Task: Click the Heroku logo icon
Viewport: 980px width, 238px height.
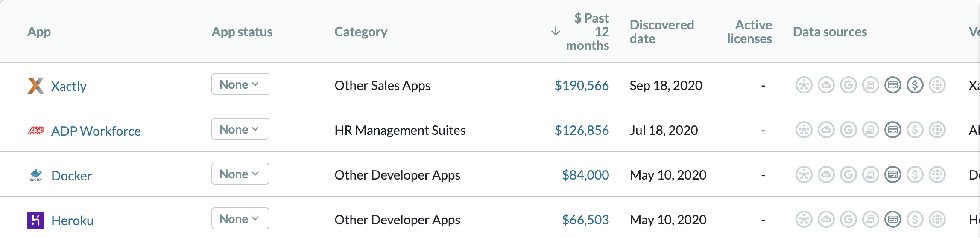Action: tap(36, 220)
